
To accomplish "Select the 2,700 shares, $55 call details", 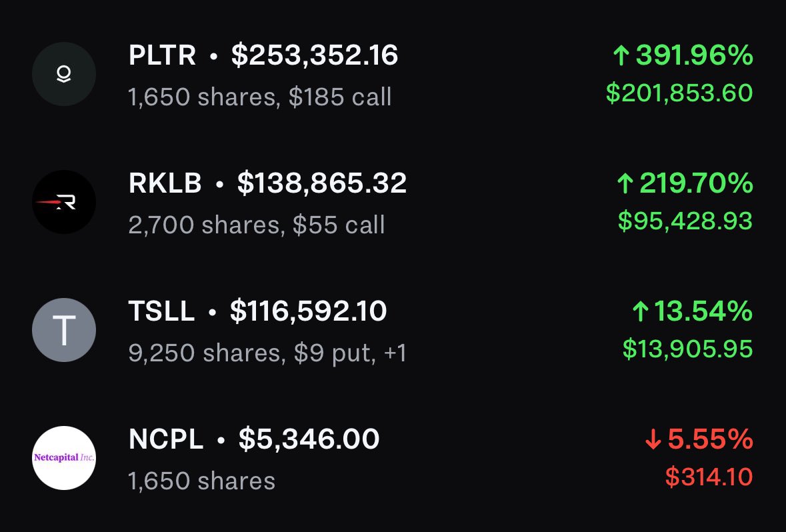I will (257, 225).
